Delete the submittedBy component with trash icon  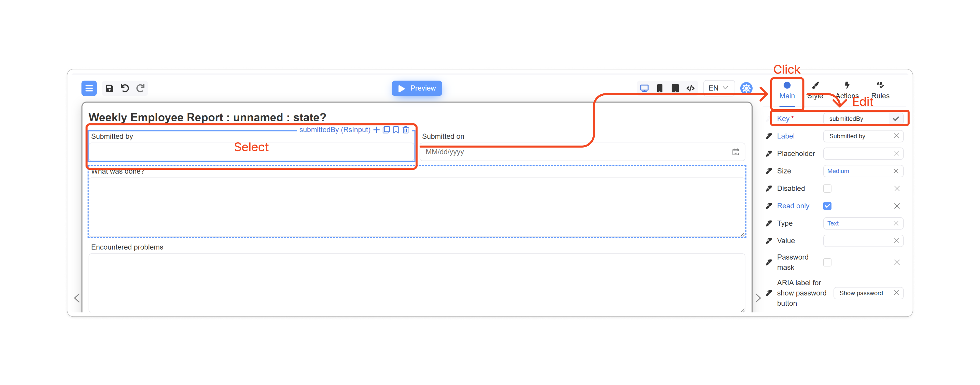click(x=405, y=130)
